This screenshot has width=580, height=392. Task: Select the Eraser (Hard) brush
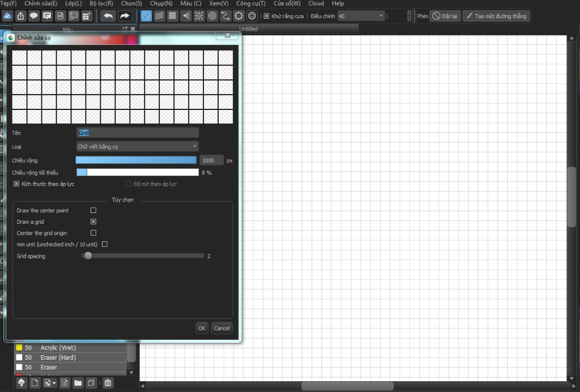tap(70, 357)
